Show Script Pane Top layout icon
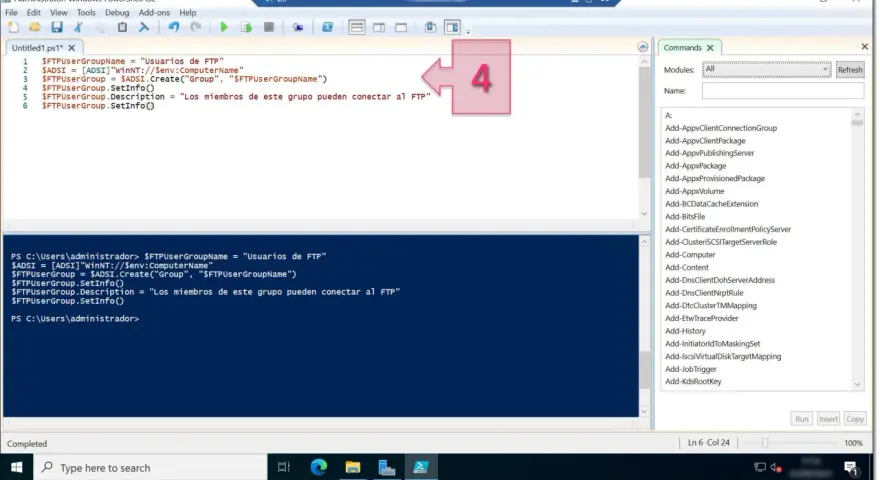 [356, 27]
